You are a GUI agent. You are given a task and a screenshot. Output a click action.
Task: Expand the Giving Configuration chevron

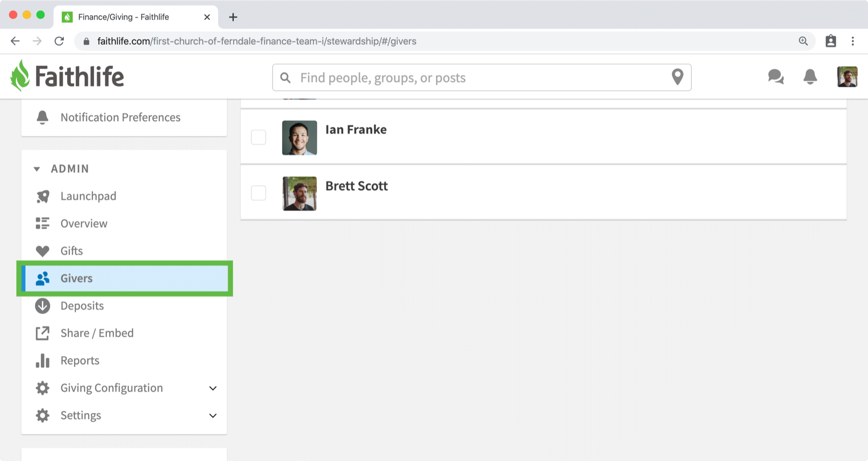213,389
